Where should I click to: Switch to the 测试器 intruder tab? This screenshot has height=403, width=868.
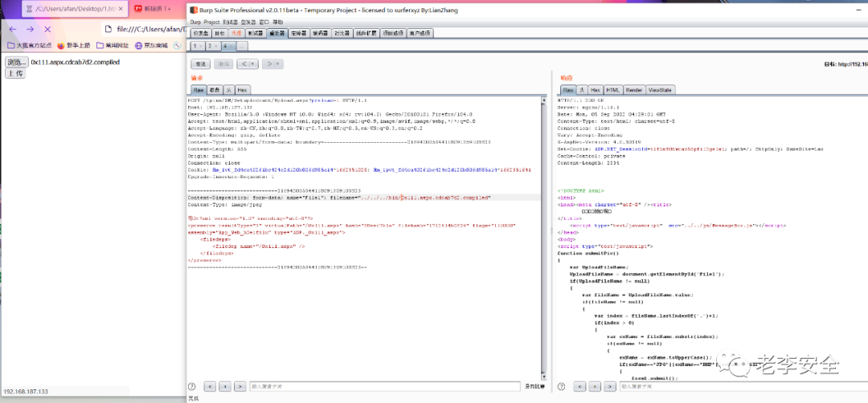[256, 33]
